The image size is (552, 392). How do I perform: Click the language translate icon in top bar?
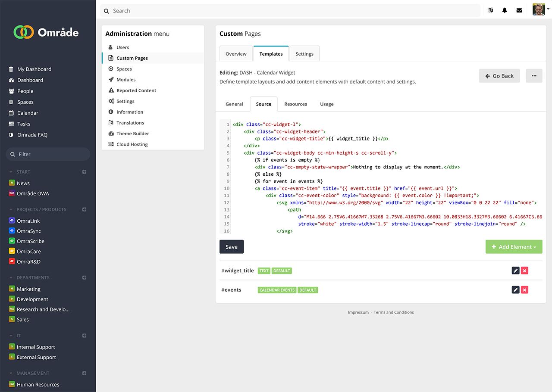point(490,11)
